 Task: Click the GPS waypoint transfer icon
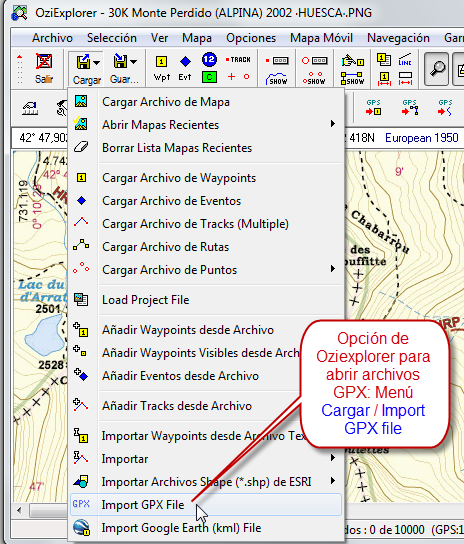tap(373, 107)
